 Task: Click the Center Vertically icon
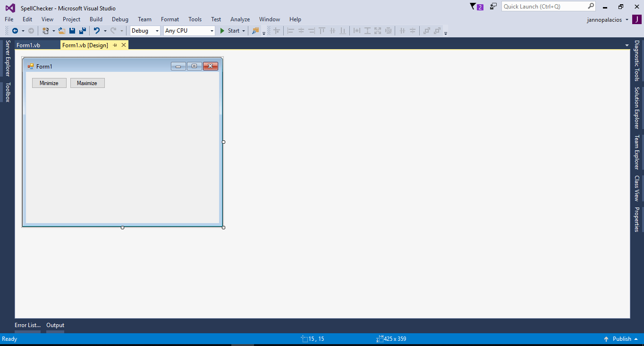[413, 31]
